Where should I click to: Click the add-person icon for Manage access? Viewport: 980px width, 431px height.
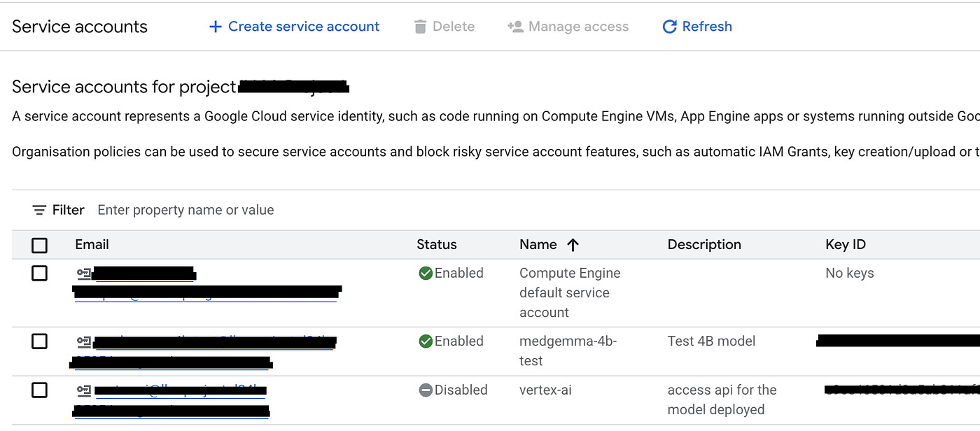pyautogui.click(x=515, y=27)
